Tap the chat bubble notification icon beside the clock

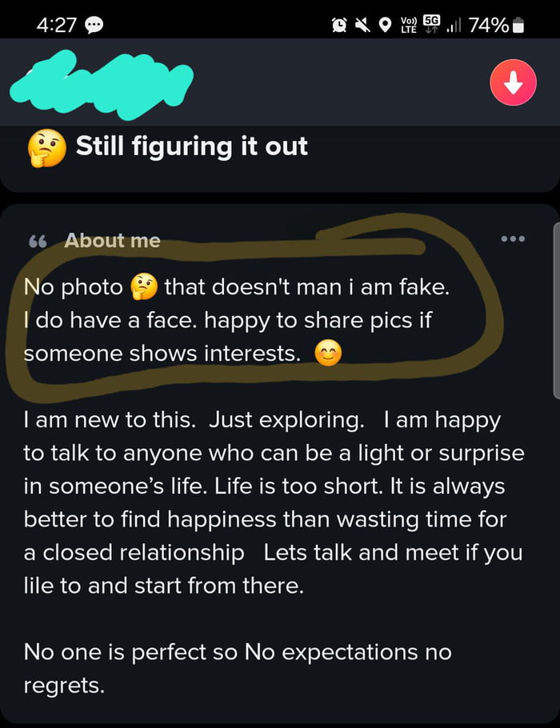coord(95,25)
